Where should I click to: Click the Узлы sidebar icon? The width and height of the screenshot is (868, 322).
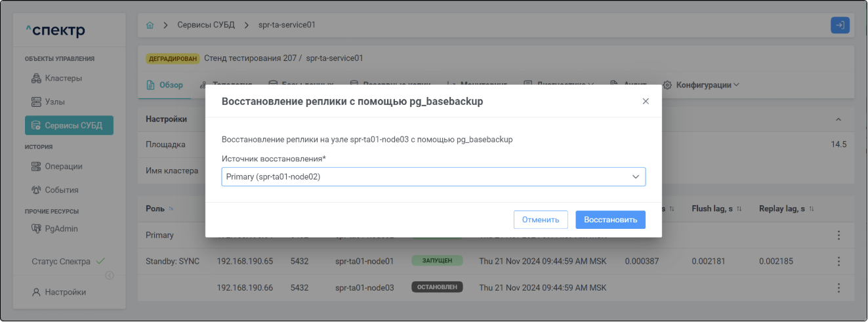pos(37,102)
